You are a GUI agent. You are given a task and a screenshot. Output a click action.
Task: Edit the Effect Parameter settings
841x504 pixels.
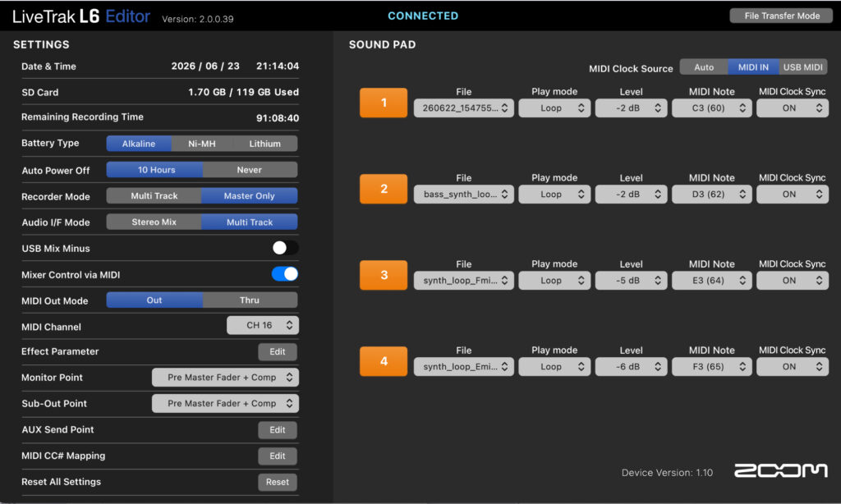pos(278,351)
